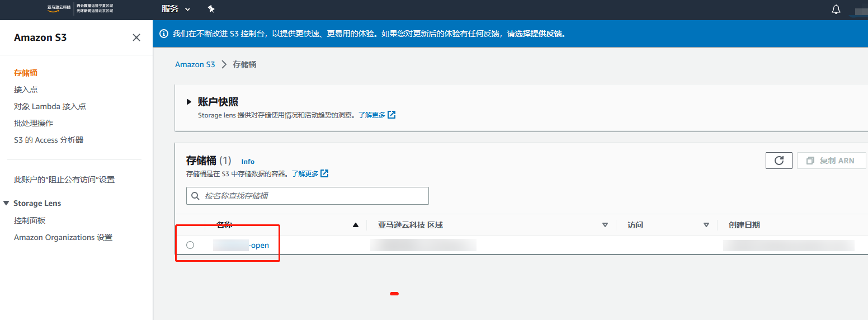The image size is (868, 320).
Task: Click the 提供反馈 feedback link
Action: pyautogui.click(x=545, y=34)
